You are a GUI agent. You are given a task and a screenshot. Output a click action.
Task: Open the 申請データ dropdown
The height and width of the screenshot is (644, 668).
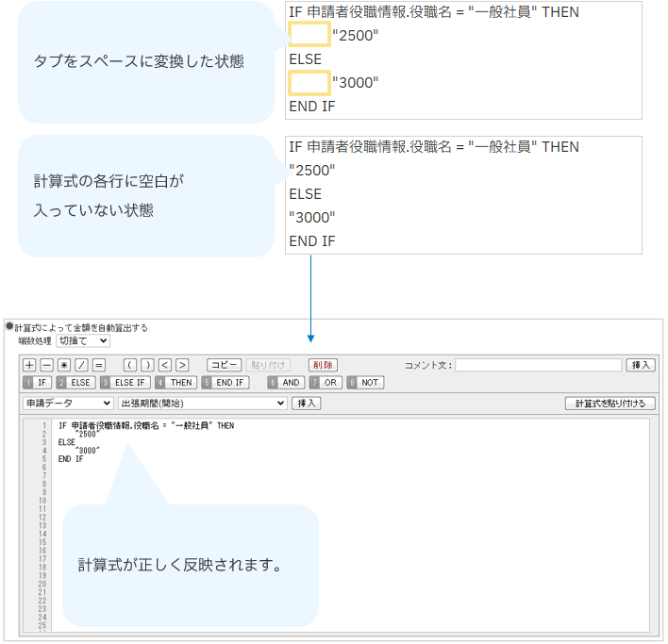coord(68,403)
